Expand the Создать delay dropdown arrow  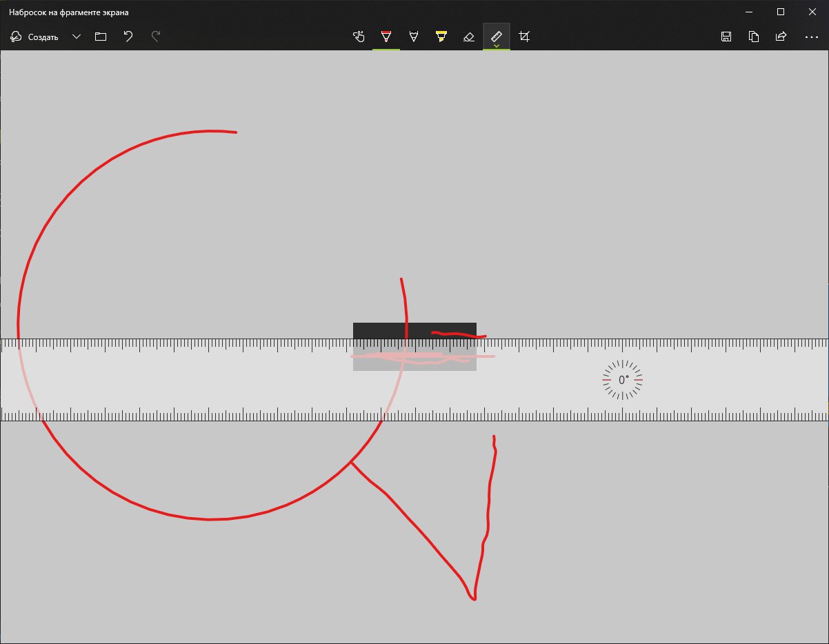click(77, 37)
